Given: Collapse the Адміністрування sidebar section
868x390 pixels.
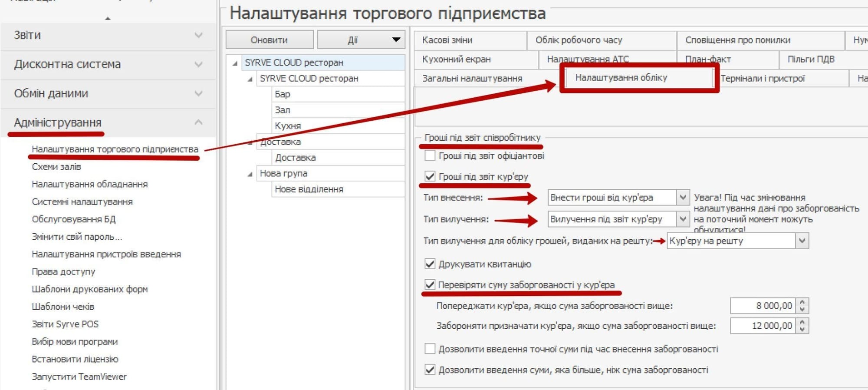Looking at the screenshot, I should pyautogui.click(x=198, y=122).
